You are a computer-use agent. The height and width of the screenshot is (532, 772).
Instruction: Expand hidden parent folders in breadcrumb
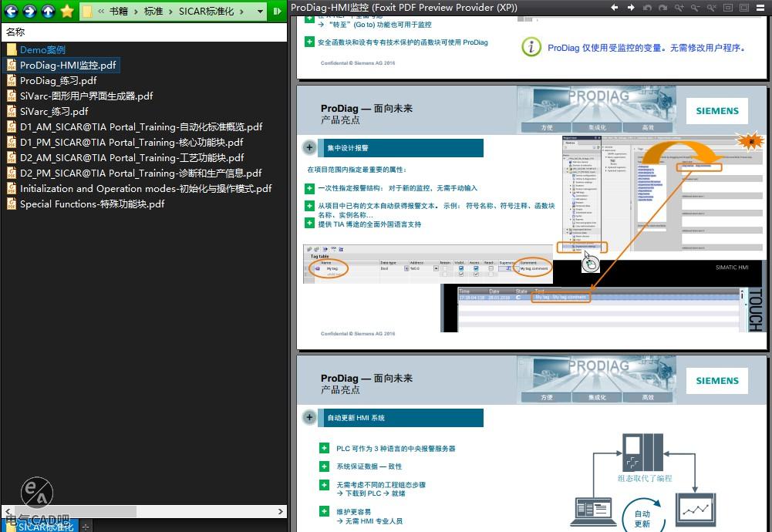pos(101,12)
